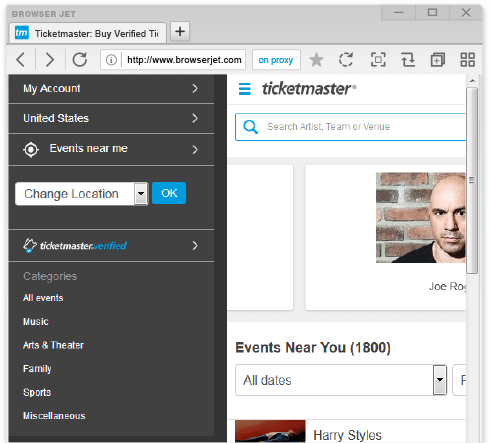Expand Events near me chevron
Viewport: 490px width, 443px height.
click(x=195, y=150)
